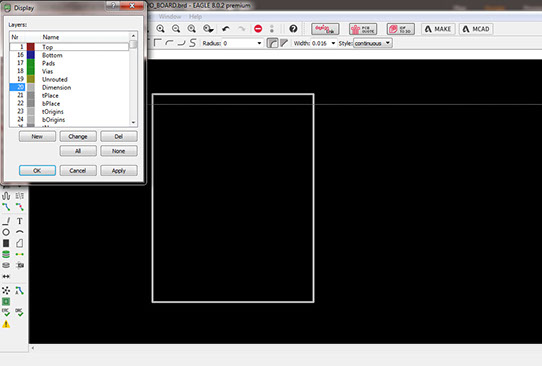Enable the straight miter option

(x=284, y=43)
